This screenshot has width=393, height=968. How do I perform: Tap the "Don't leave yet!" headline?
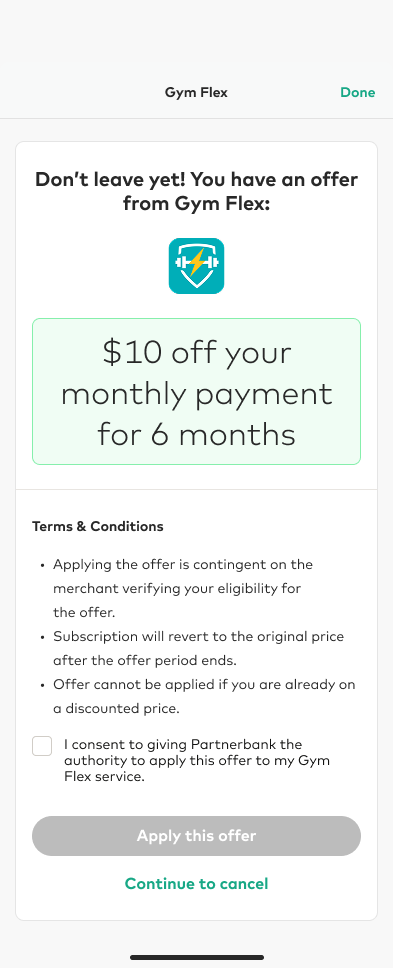196,191
